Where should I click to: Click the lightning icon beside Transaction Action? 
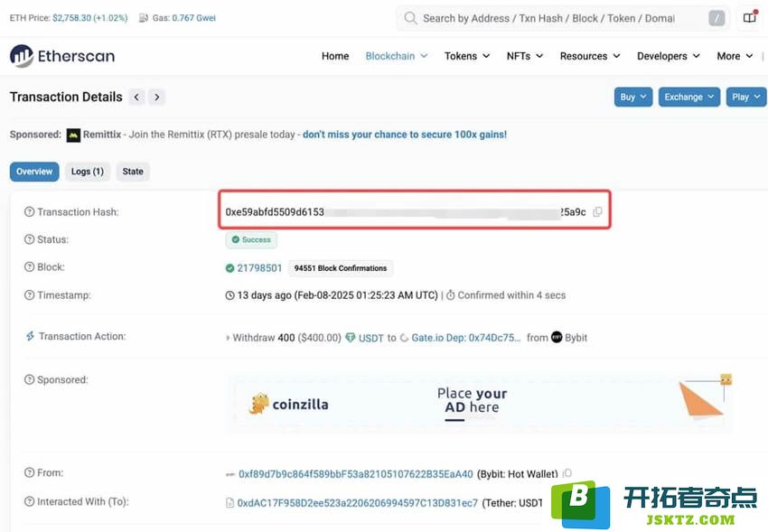pos(30,336)
